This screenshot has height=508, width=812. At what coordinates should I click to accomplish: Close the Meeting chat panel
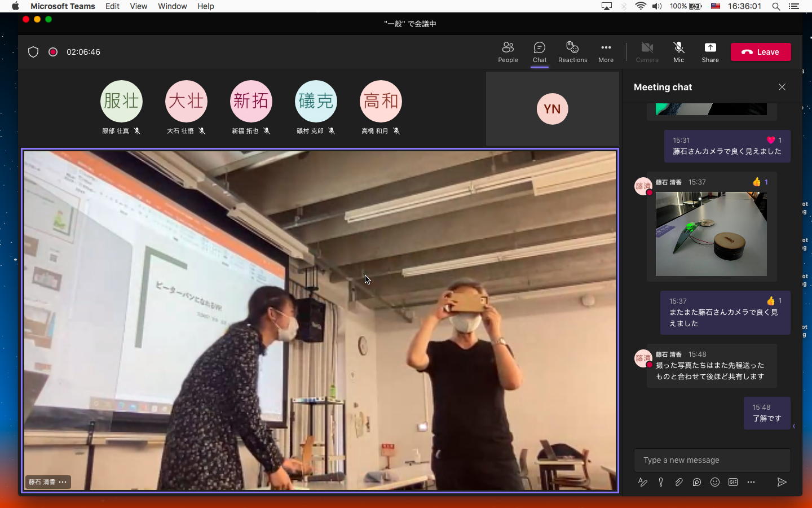click(x=782, y=87)
